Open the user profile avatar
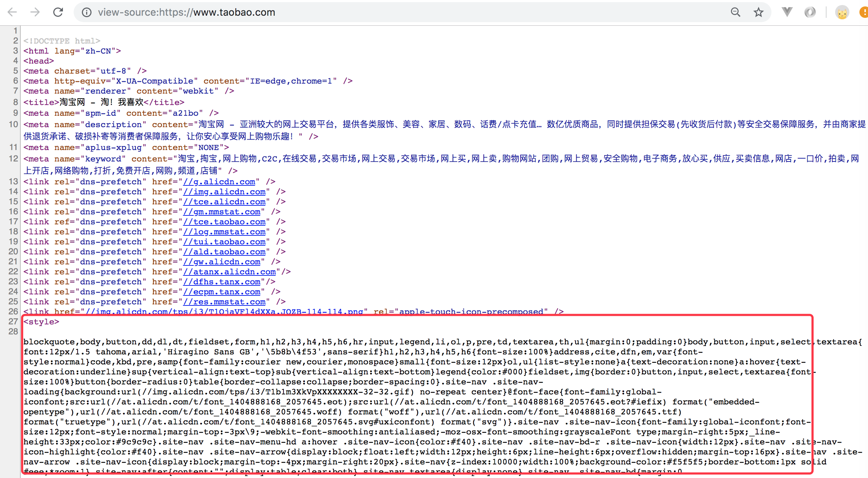 [x=842, y=13]
